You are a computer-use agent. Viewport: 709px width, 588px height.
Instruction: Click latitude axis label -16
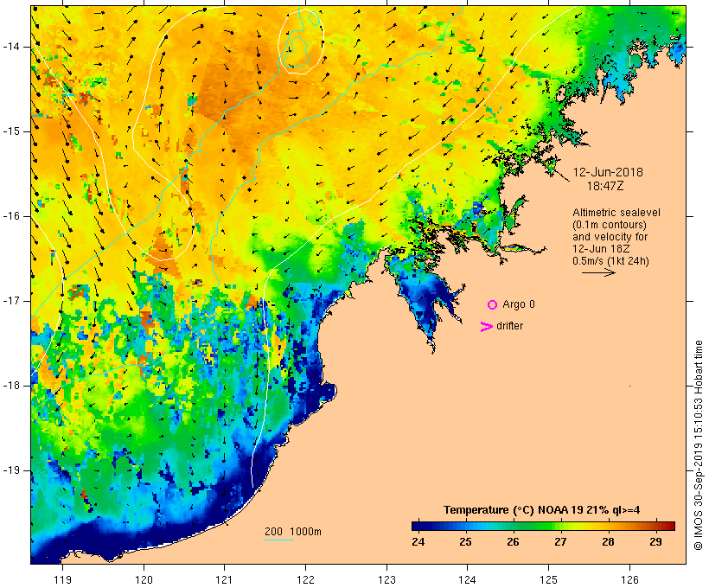tap(11, 216)
